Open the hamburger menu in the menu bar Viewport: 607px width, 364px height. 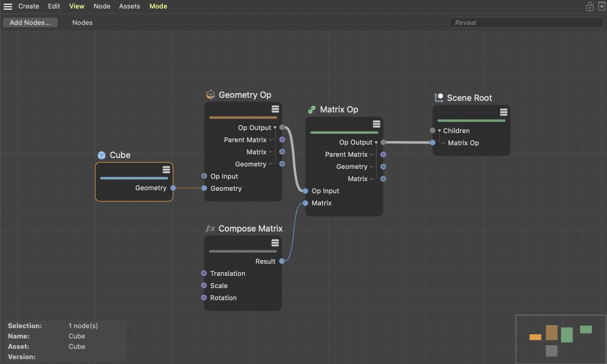coord(8,7)
